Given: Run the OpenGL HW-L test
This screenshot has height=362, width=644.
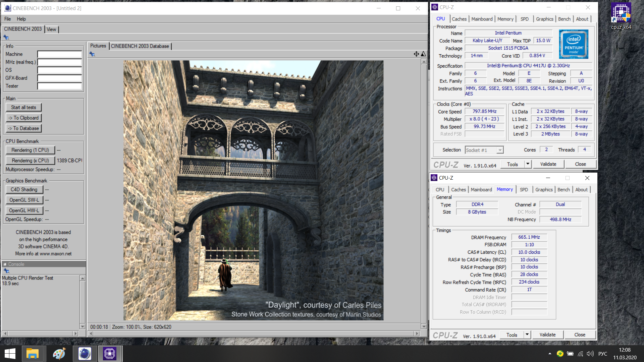Looking at the screenshot, I should [x=24, y=210].
